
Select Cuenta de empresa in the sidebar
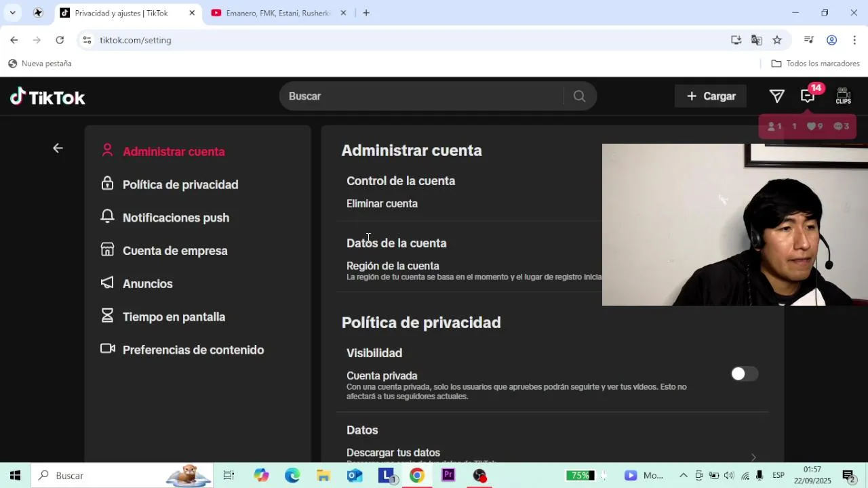point(175,251)
